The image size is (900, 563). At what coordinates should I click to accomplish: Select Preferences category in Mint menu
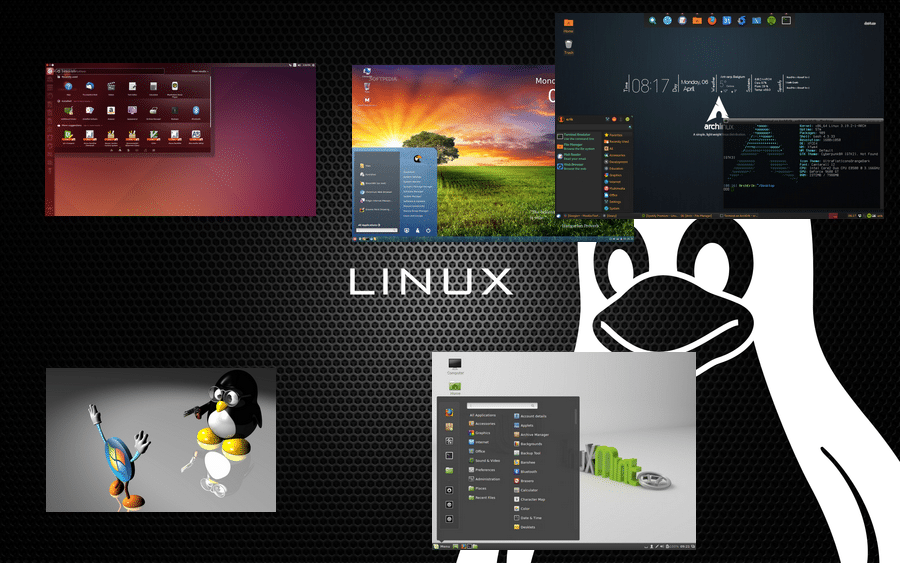click(x=482, y=470)
